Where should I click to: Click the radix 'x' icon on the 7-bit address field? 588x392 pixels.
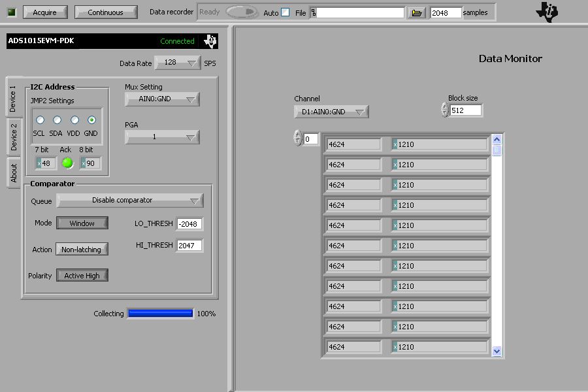click(x=38, y=163)
